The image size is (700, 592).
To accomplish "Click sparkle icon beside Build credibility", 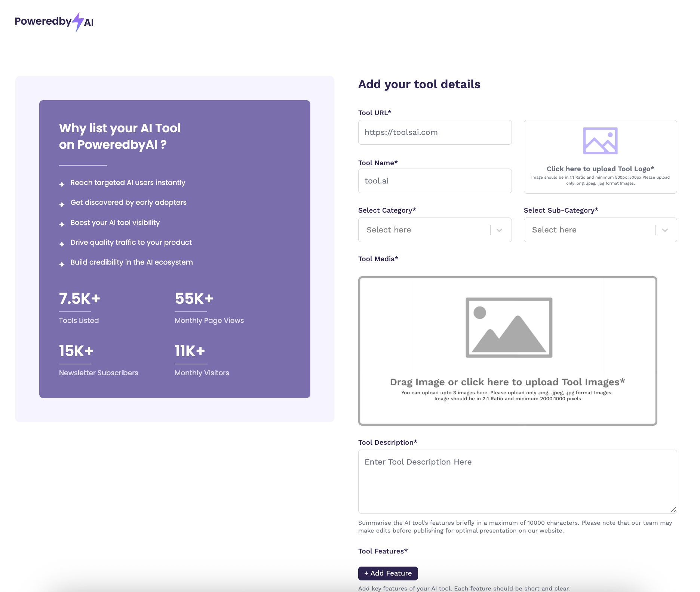I will 62,264.
